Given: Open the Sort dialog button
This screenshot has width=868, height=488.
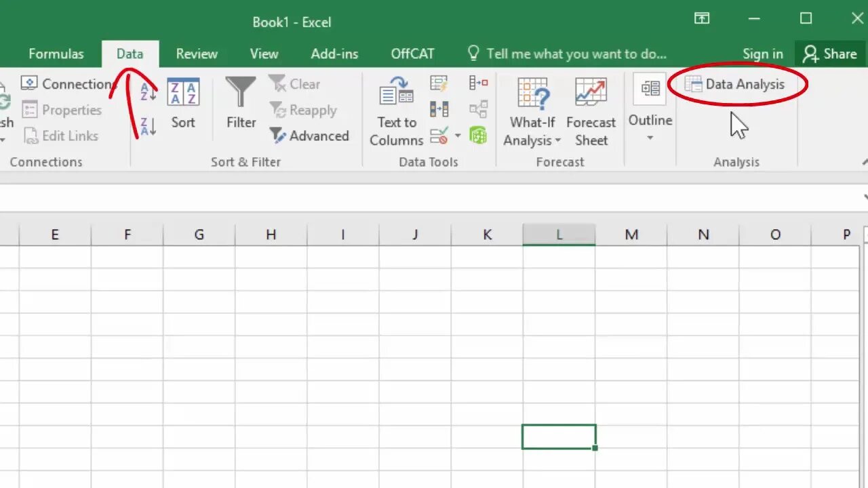Looking at the screenshot, I should 183,104.
